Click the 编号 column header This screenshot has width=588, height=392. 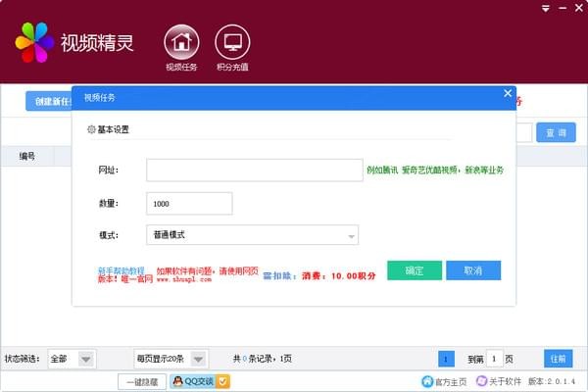[27, 156]
